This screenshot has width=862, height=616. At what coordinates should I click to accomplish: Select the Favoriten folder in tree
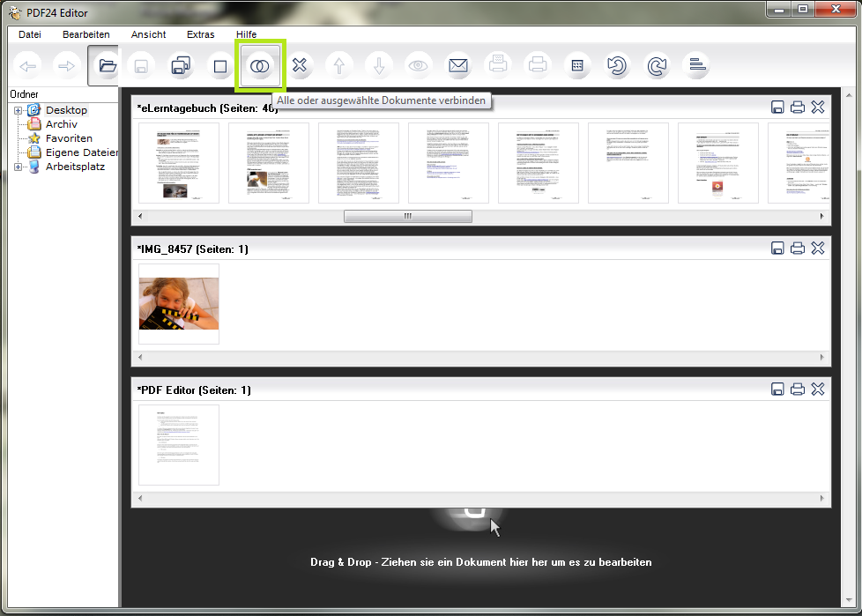[x=69, y=138]
